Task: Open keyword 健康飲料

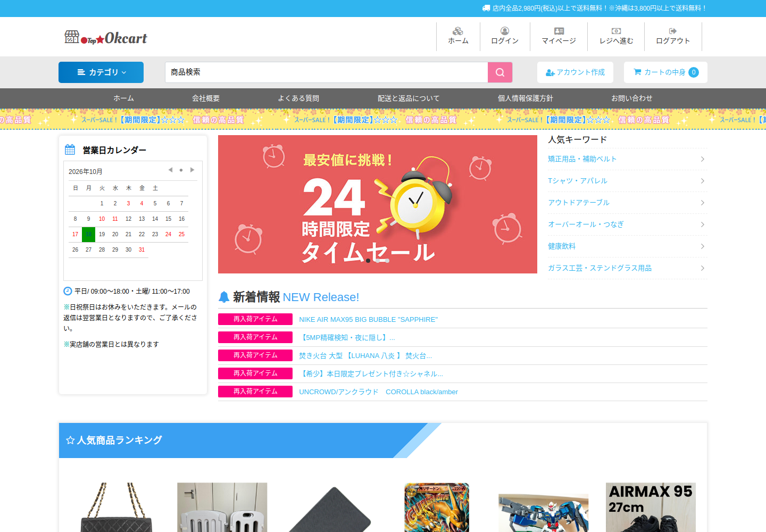Action: (562, 246)
